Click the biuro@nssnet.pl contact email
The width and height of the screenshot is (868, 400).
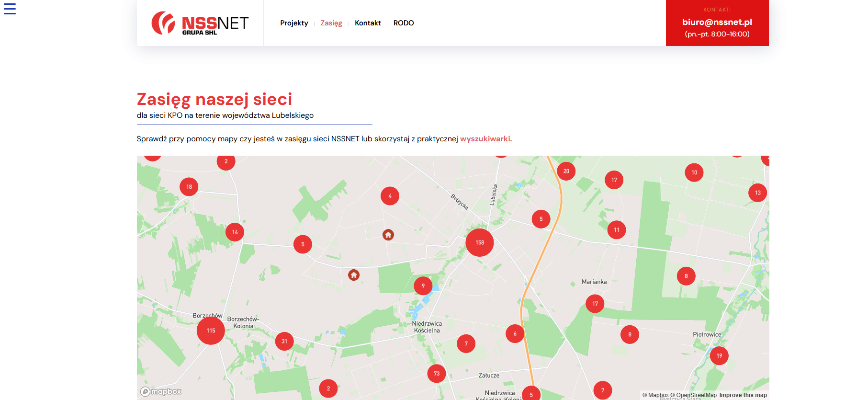tap(717, 22)
